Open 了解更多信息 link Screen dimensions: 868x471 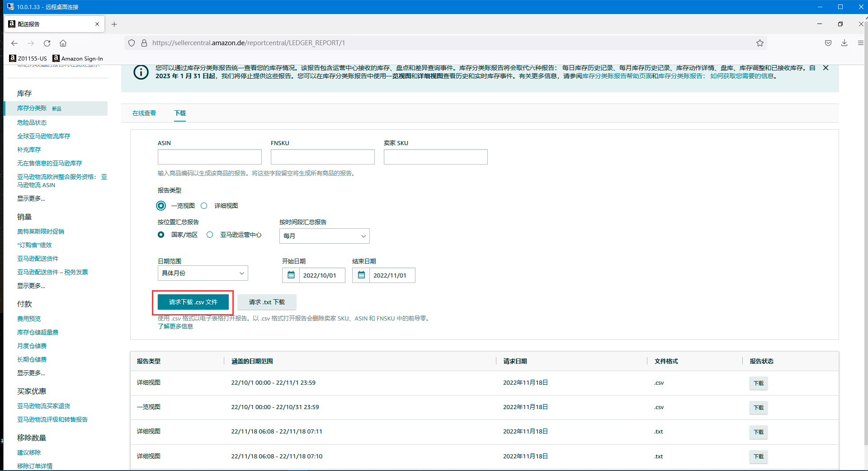[x=175, y=326]
